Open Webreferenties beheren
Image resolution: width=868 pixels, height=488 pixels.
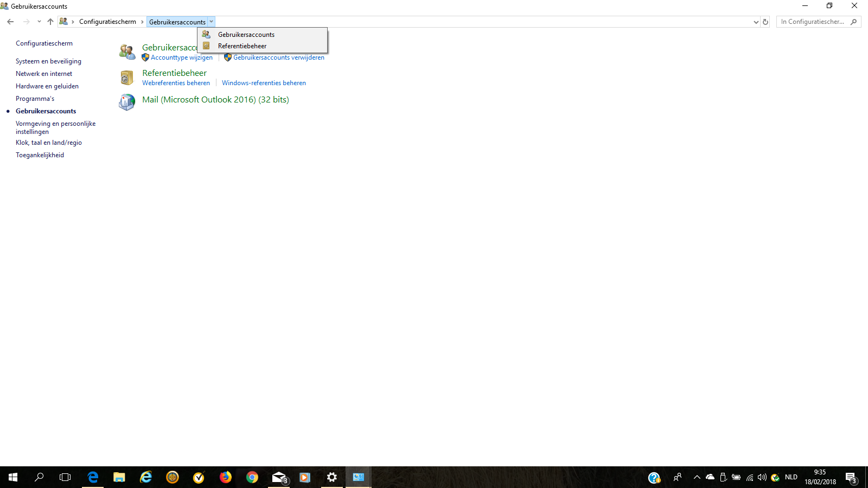[176, 83]
